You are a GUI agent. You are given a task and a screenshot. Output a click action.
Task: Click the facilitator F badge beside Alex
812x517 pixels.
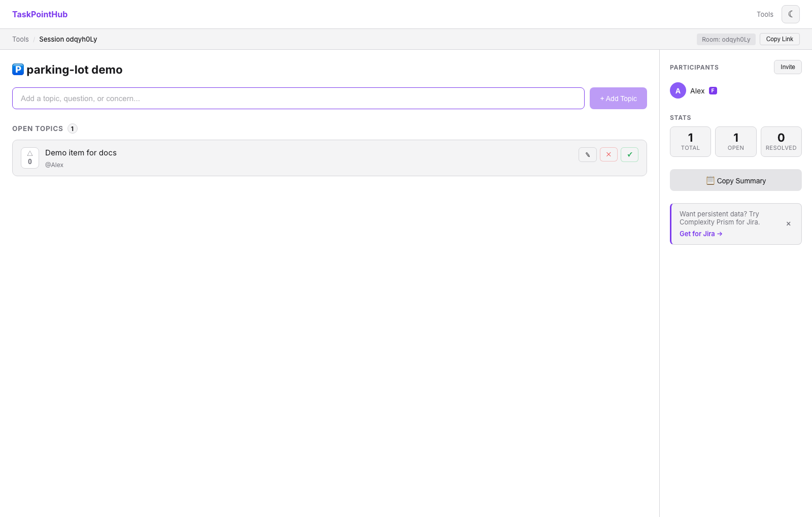click(713, 90)
